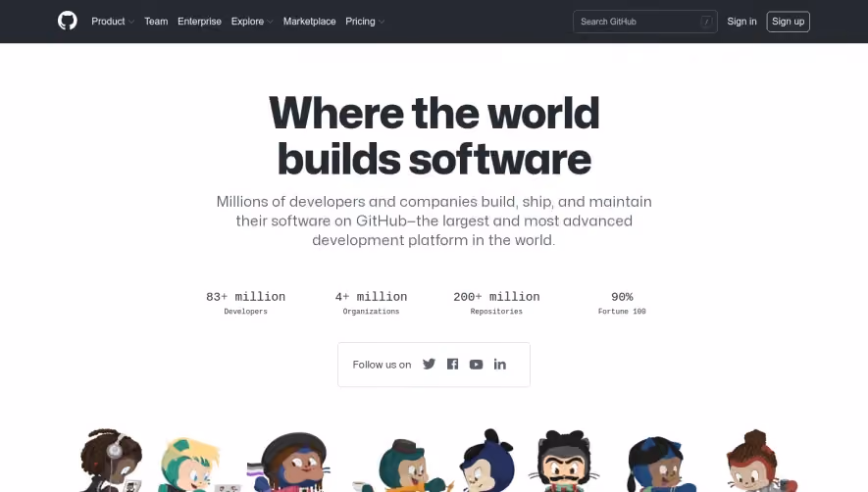The width and height of the screenshot is (868, 492).
Task: Click the Octocat with headphones illustration
Action: click(111, 461)
